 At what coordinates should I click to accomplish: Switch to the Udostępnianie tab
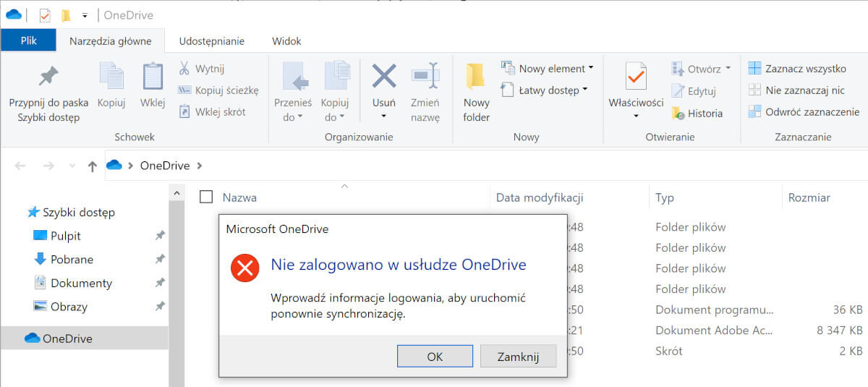tap(212, 41)
